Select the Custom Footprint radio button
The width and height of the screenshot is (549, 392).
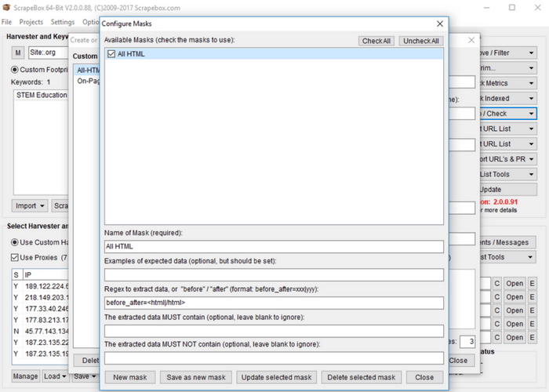point(14,70)
